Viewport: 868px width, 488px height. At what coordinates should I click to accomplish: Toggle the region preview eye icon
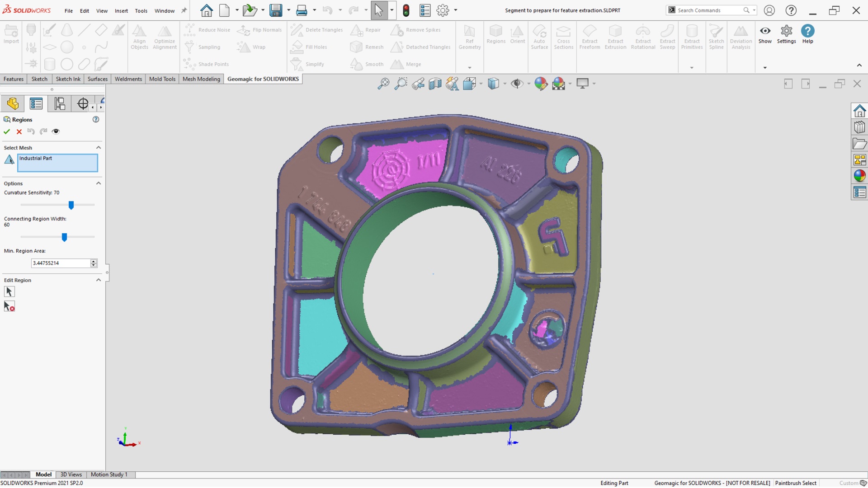coord(56,131)
